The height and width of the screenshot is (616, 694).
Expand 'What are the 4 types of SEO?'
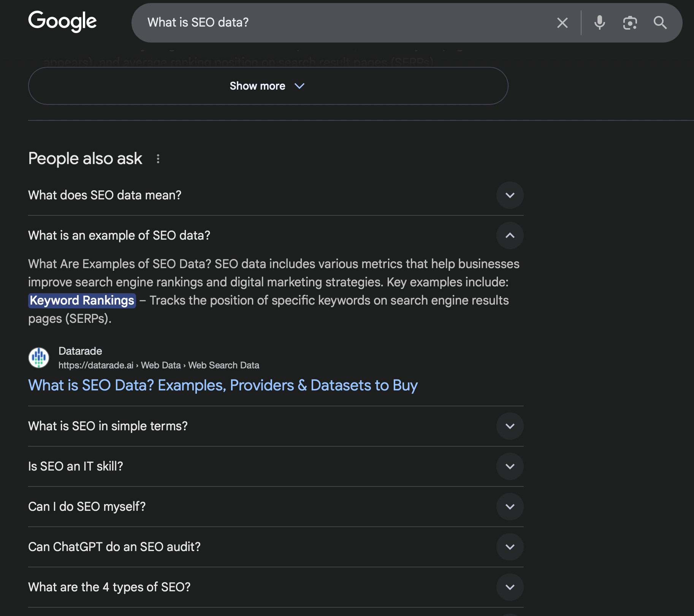510,587
